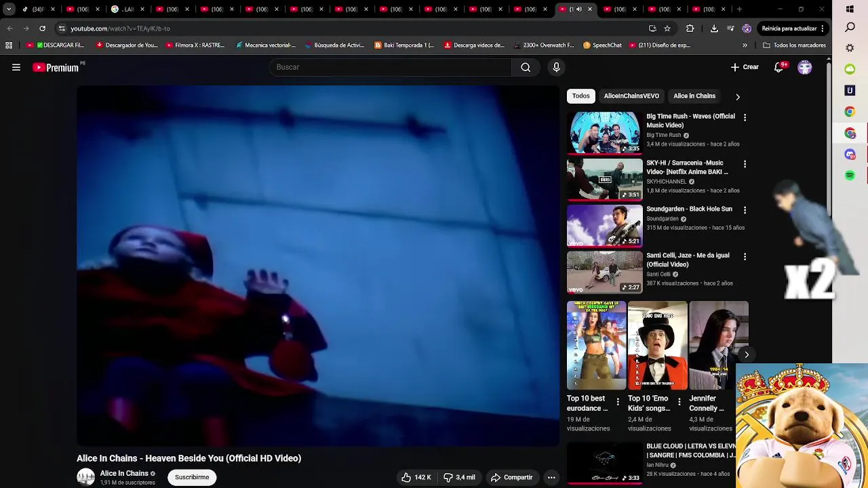Open BLUE CLOUD LETRA VS ELEVN thumbnail

(x=604, y=463)
